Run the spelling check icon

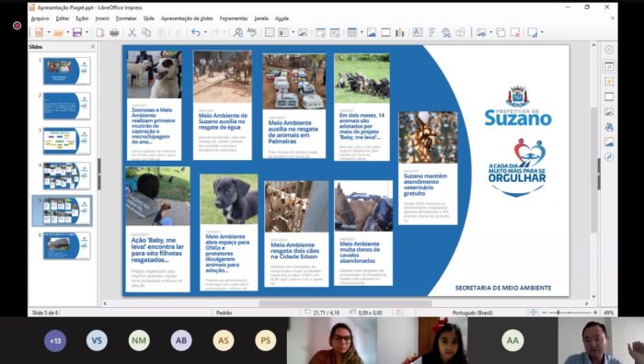click(x=252, y=32)
